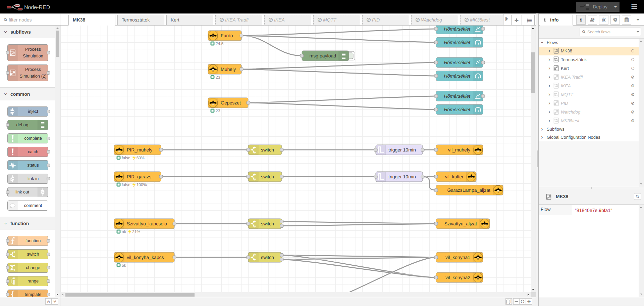644x307 pixels.
Task: Select the inject palette node
Action: [28, 112]
